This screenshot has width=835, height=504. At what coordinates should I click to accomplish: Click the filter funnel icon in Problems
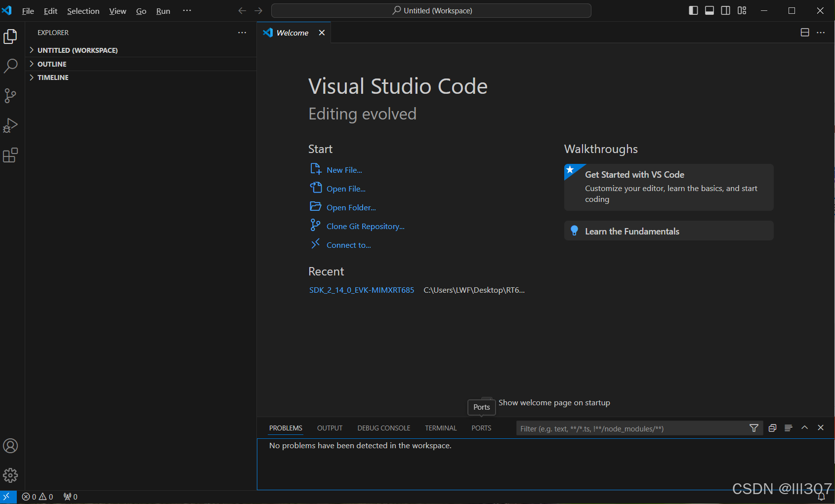[x=754, y=428]
